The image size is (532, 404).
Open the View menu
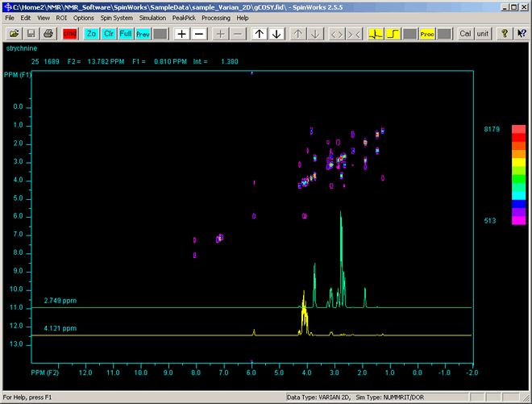point(44,18)
